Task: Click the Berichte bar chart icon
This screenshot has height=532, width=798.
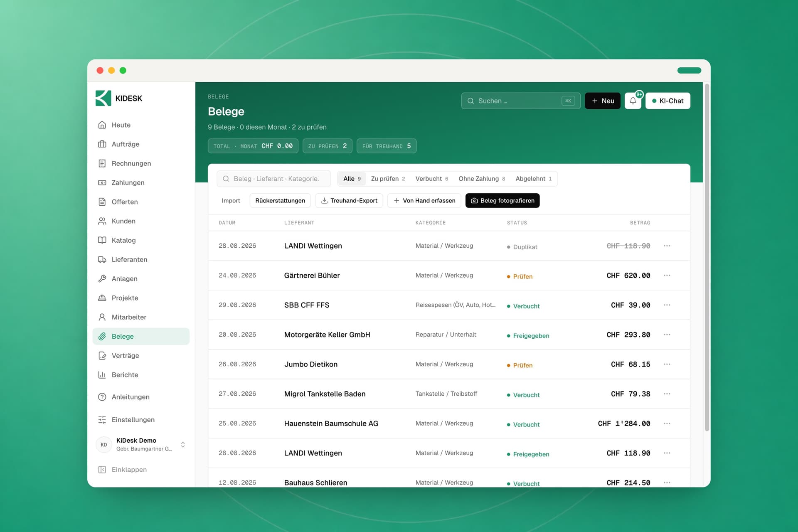Action: [x=102, y=374]
